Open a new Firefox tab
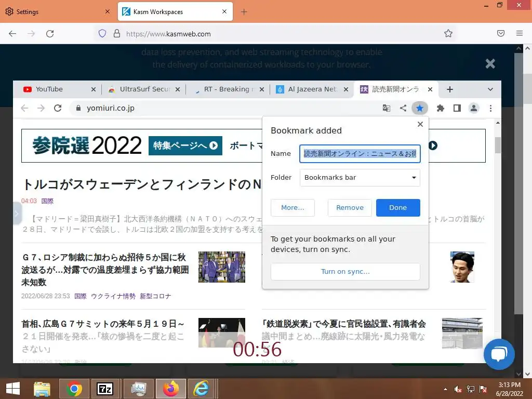 coord(244,12)
